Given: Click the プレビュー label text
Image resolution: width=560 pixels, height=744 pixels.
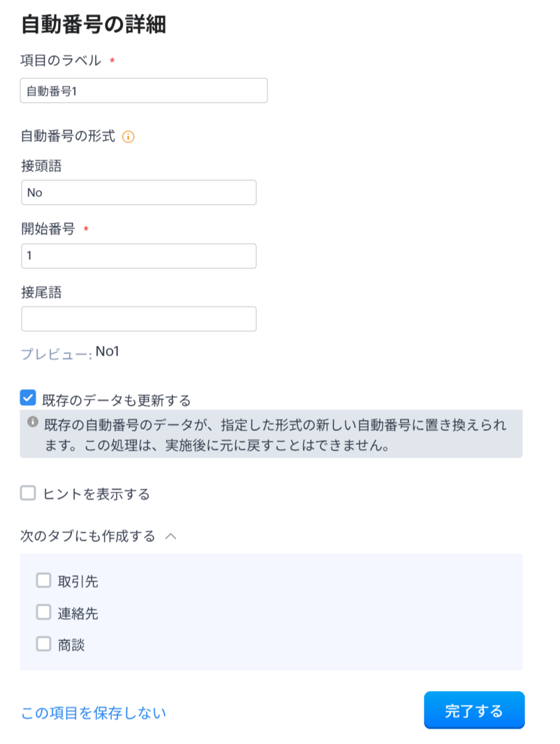Looking at the screenshot, I should pos(56,354).
